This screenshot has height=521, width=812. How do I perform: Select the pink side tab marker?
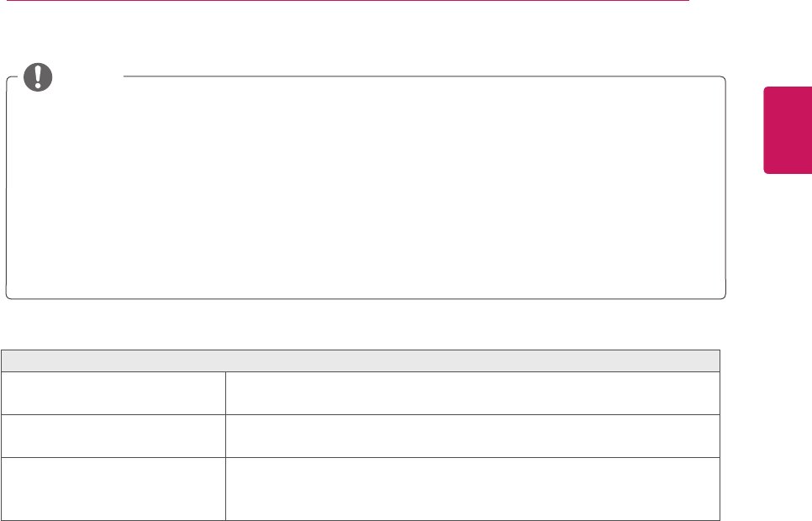coord(787,129)
